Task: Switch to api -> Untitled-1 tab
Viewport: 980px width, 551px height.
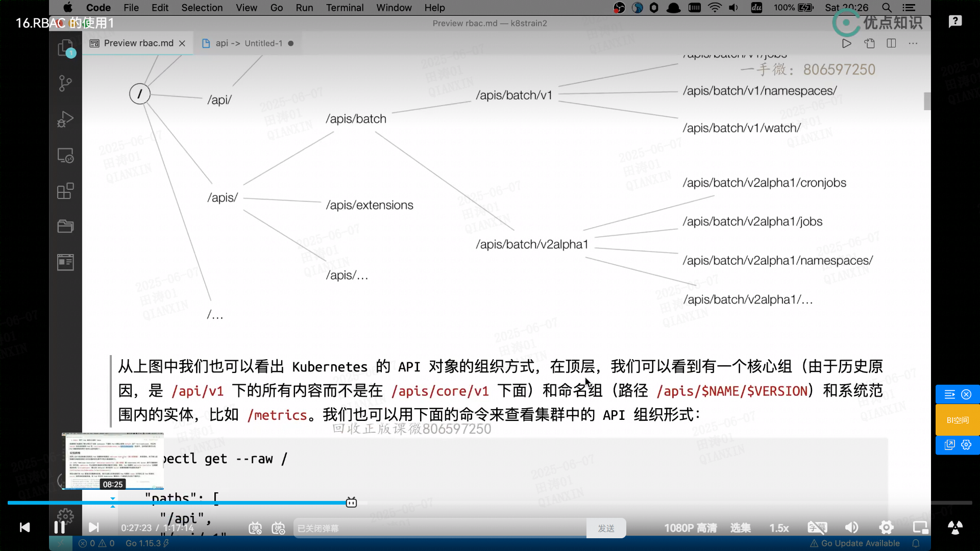Action: (x=248, y=43)
